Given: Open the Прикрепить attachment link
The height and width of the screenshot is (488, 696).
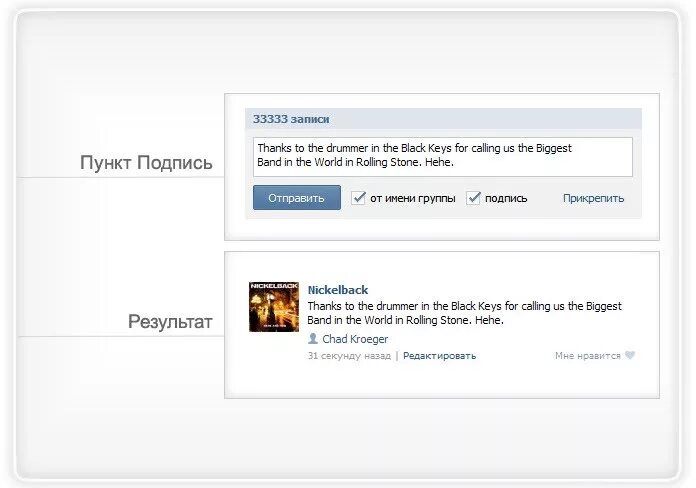Looking at the screenshot, I should point(593,198).
